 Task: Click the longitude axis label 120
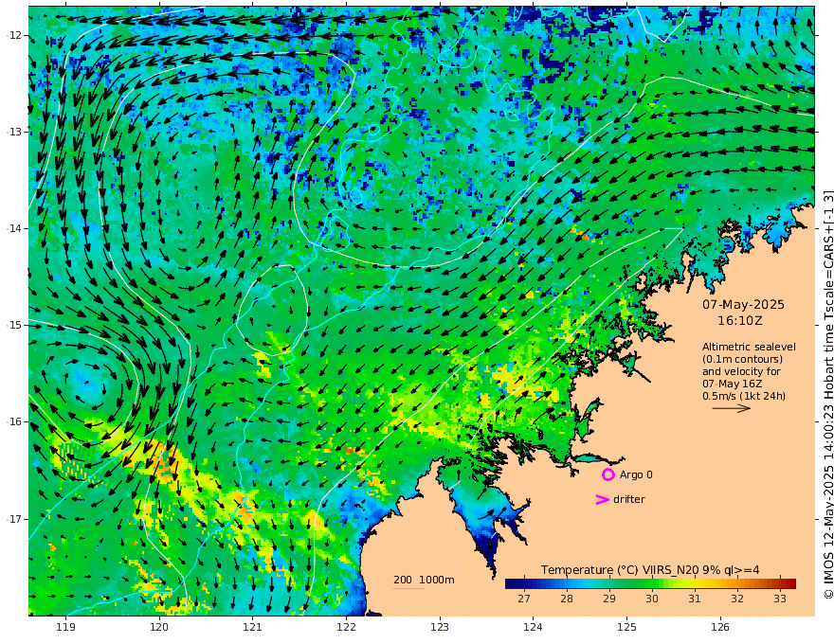(159, 628)
